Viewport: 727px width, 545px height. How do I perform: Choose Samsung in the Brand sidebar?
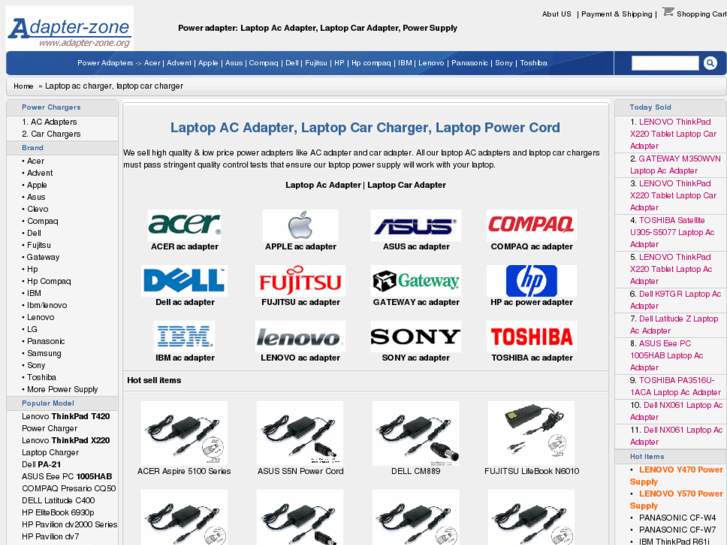pyautogui.click(x=44, y=353)
